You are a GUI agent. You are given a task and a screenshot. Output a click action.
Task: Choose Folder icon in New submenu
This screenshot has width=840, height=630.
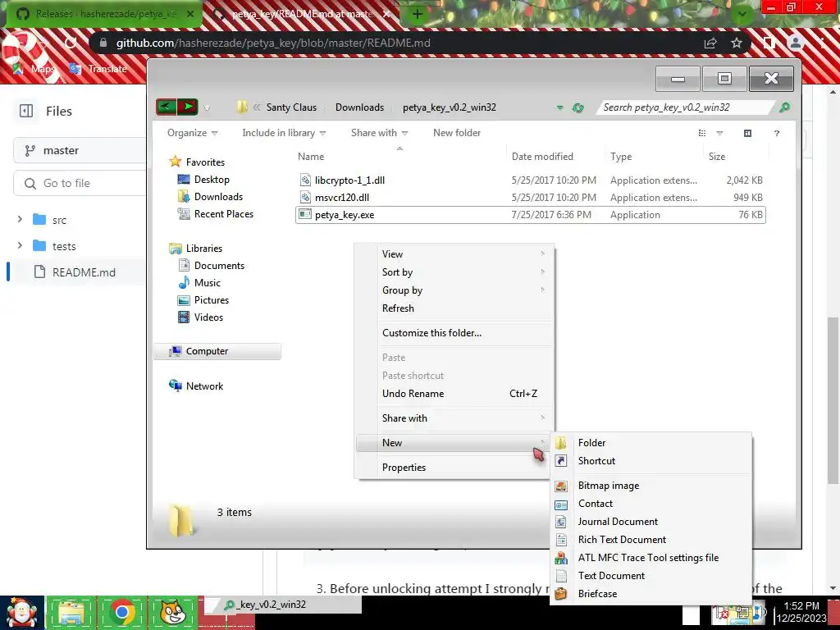(x=561, y=442)
